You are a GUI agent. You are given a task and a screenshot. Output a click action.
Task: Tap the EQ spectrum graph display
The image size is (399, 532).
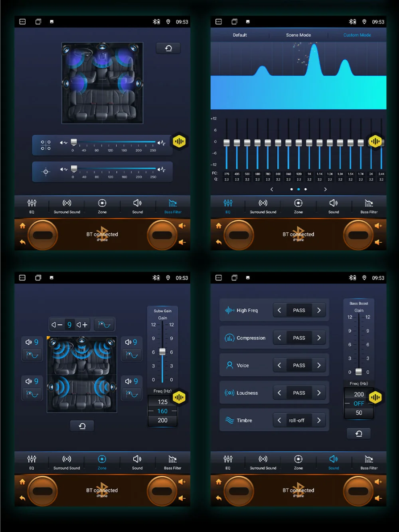click(x=298, y=75)
